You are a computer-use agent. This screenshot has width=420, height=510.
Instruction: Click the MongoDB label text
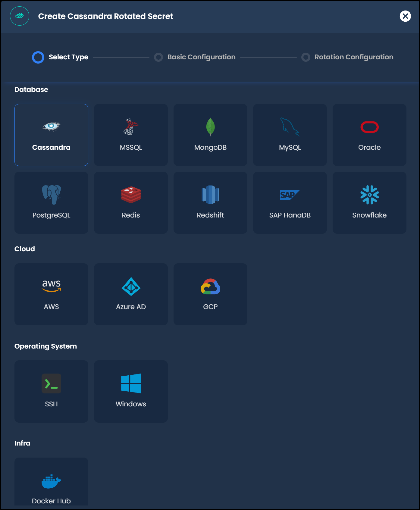tap(210, 147)
